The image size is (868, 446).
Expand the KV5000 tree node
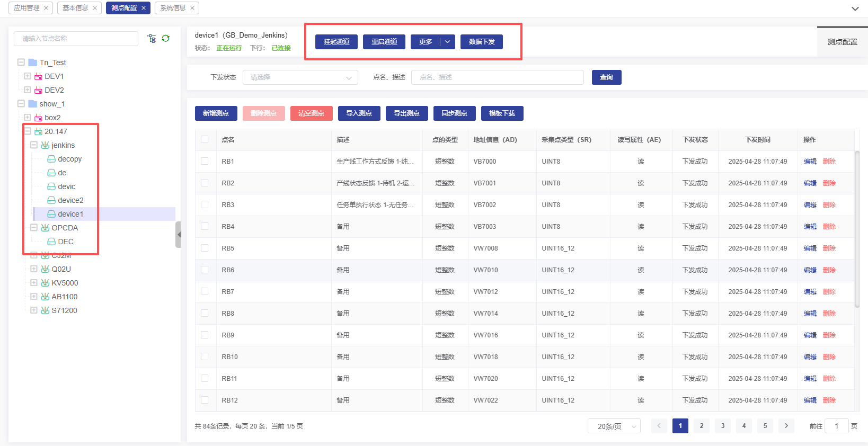34,283
